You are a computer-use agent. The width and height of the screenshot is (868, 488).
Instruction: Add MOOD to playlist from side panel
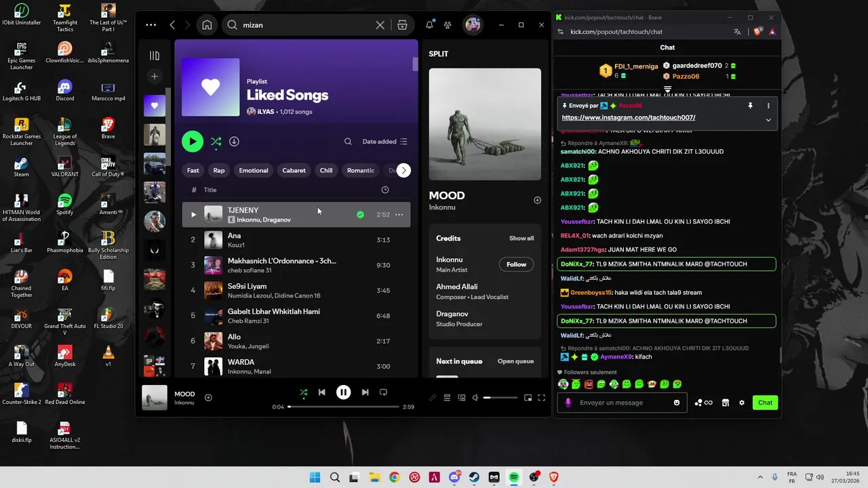(537, 200)
